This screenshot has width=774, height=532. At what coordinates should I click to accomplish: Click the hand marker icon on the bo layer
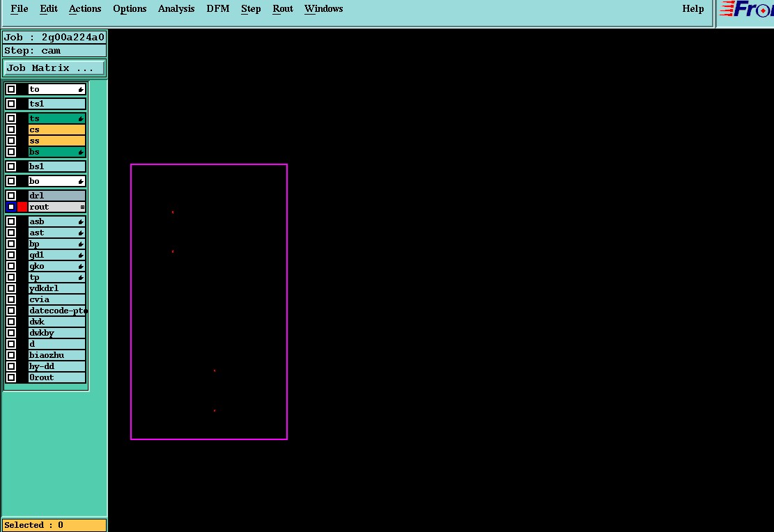(x=81, y=181)
